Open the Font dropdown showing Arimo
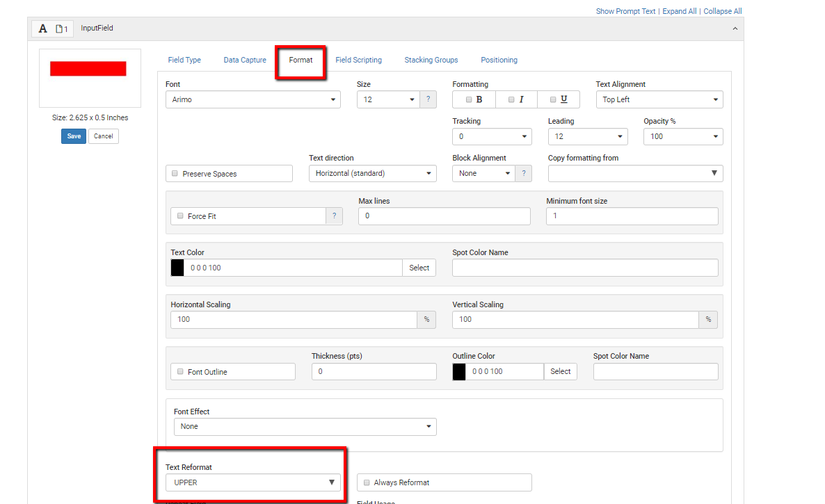Screen dimensions: 825x504 (x=253, y=99)
